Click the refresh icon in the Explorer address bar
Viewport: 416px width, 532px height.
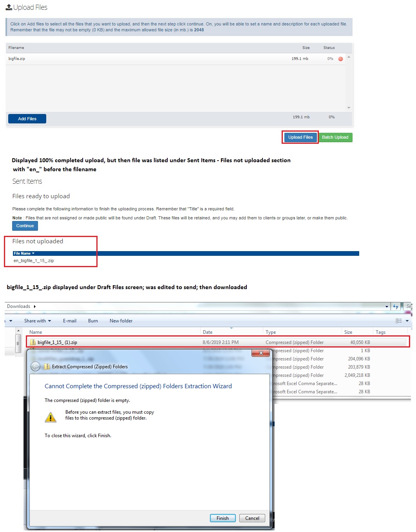396,306
